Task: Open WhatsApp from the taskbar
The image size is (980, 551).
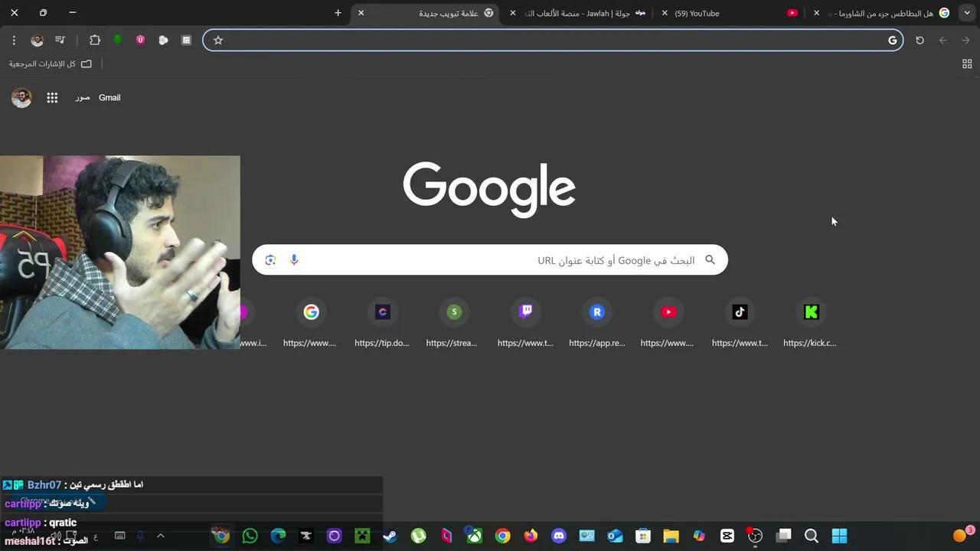Action: pos(250,536)
